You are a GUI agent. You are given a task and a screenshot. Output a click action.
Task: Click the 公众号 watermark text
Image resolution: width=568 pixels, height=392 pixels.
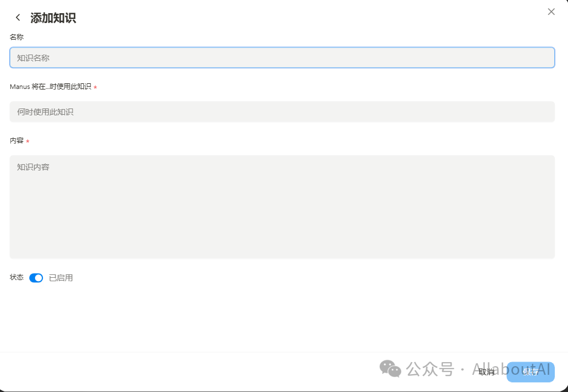430,369
